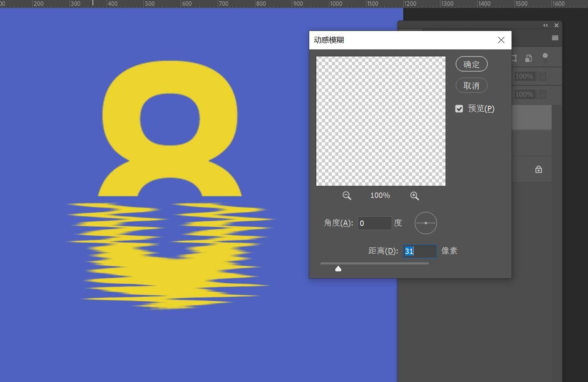Select the highlighted layer row
Viewport: 588px width, 382px height.
pyautogui.click(x=532, y=118)
